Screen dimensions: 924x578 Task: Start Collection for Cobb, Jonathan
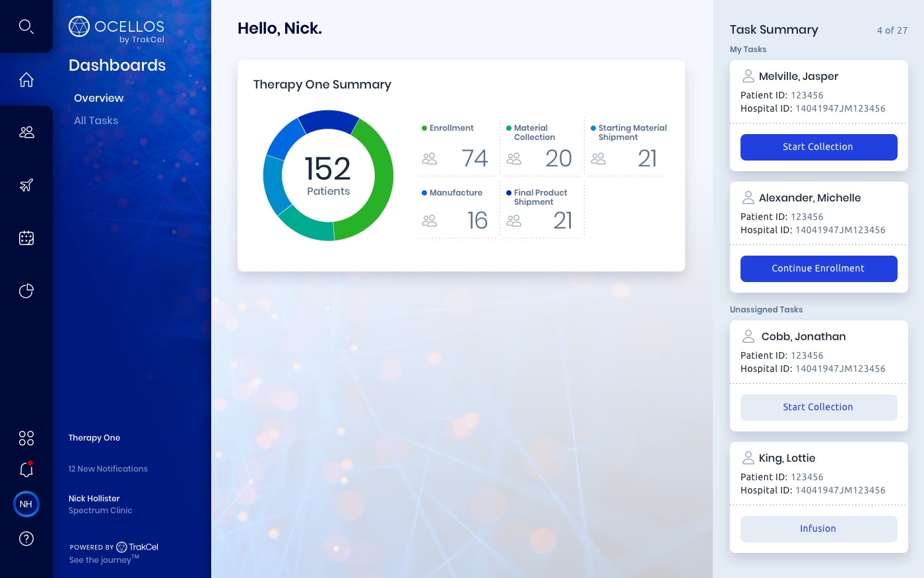(818, 408)
